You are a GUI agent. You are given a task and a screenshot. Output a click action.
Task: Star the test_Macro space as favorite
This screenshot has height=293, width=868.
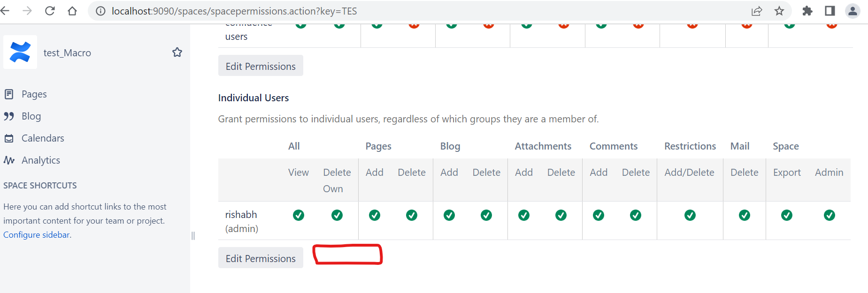[177, 52]
